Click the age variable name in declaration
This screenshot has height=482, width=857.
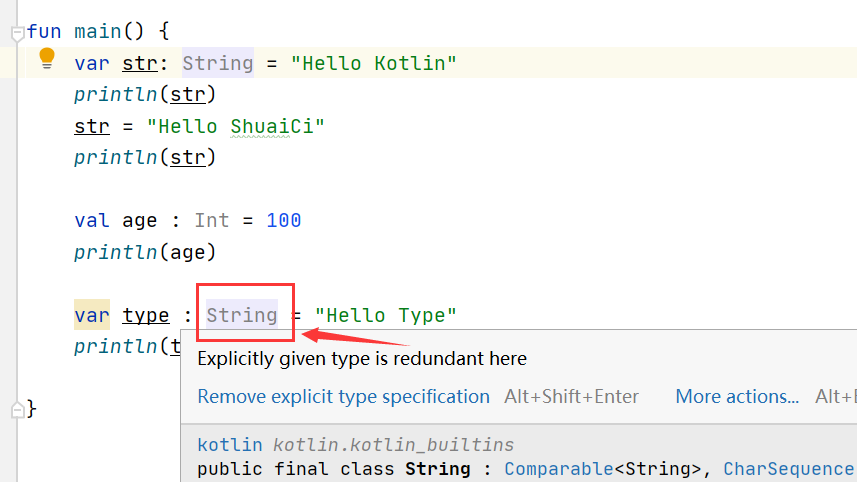(x=139, y=221)
